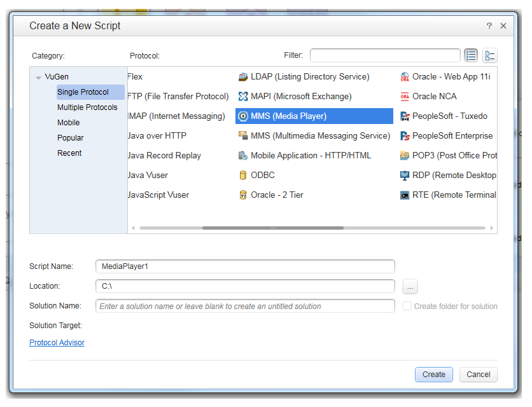Open the Protocol Advisor link
532x407 pixels.
[x=57, y=343]
